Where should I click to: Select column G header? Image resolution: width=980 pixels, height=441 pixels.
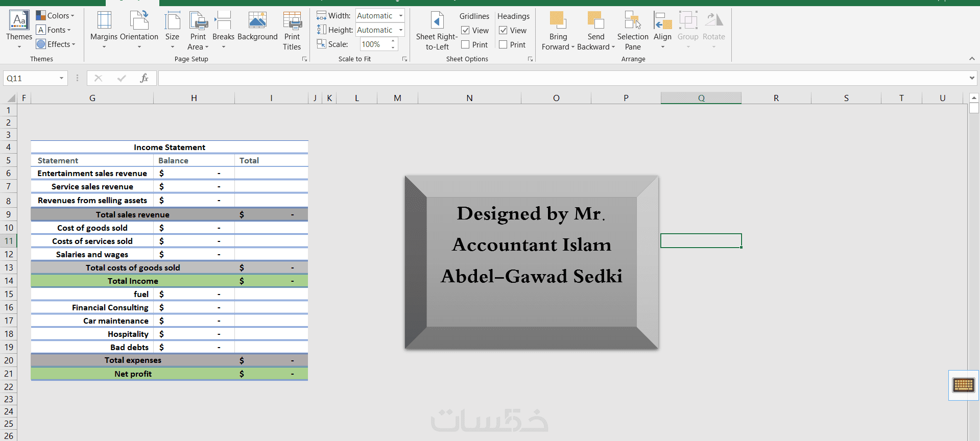pos(92,98)
